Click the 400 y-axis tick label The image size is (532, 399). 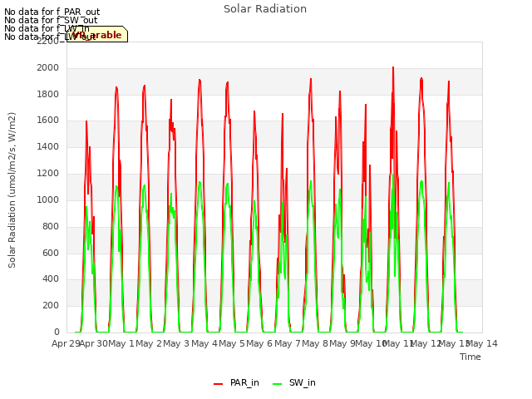(x=51, y=279)
